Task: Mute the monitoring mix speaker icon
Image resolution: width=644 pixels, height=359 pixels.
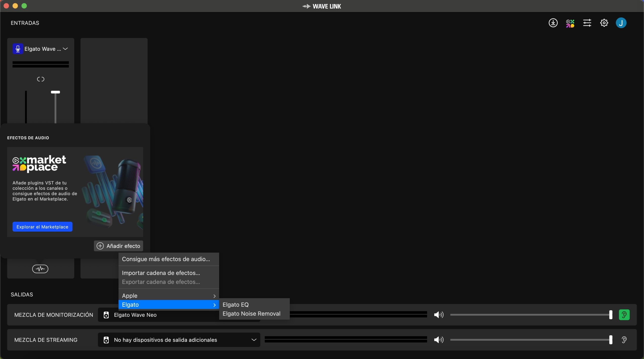Action: click(438, 315)
